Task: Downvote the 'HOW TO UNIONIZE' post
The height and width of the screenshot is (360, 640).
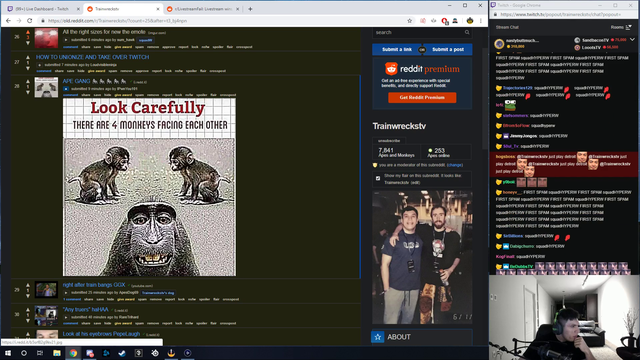Action: (x=28, y=68)
